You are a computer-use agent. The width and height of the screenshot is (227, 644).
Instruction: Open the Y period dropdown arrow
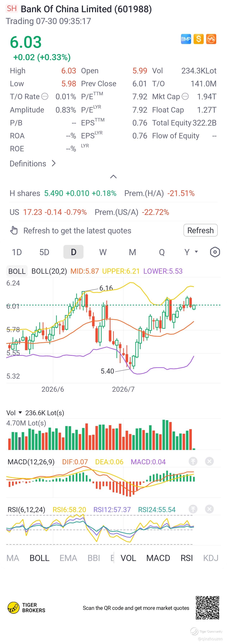[x=196, y=252]
